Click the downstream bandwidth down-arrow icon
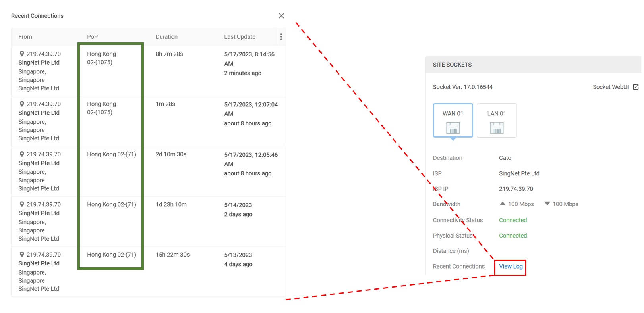 click(547, 204)
